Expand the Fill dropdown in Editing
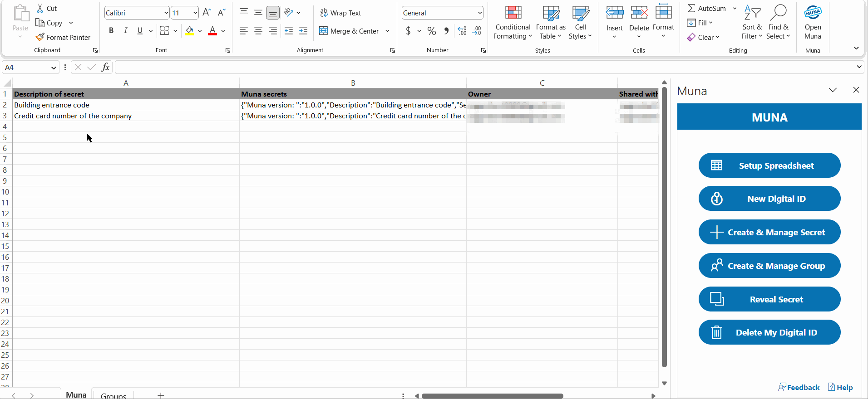 point(710,23)
